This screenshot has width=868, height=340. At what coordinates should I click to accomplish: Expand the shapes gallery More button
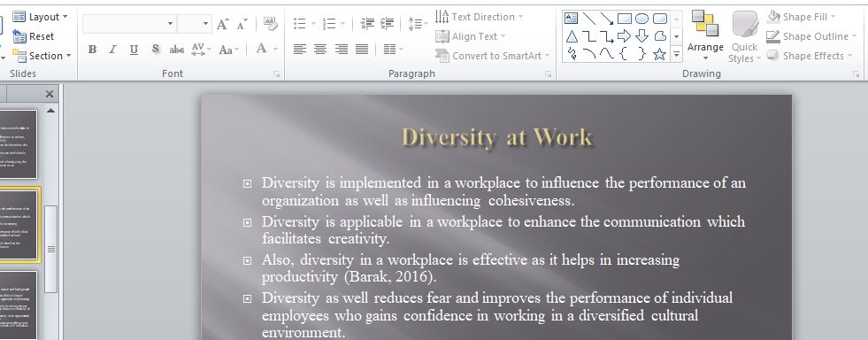coord(677,54)
